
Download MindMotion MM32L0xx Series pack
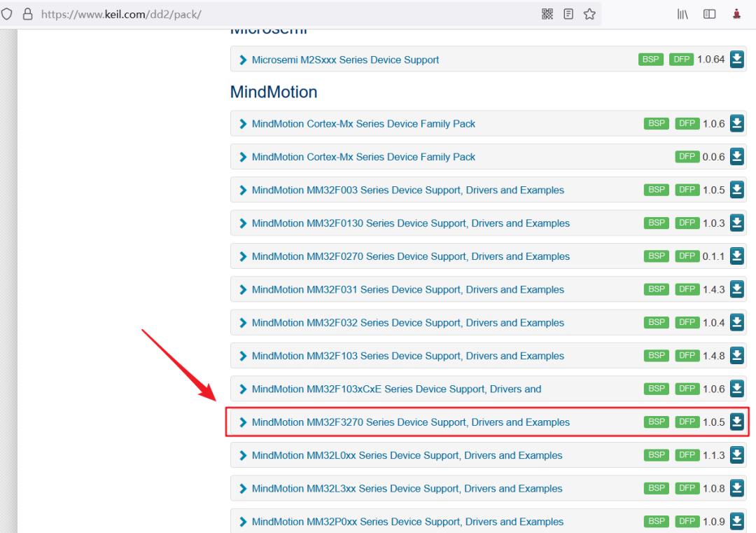coord(736,455)
